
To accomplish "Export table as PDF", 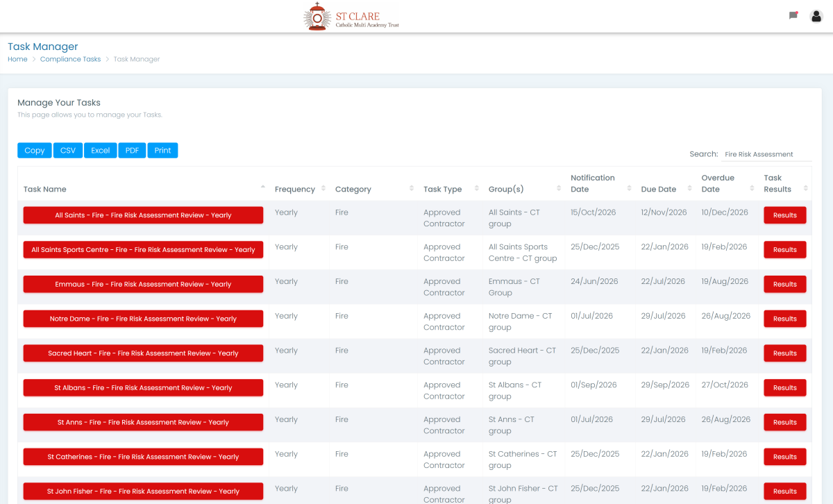I will pos(132,151).
